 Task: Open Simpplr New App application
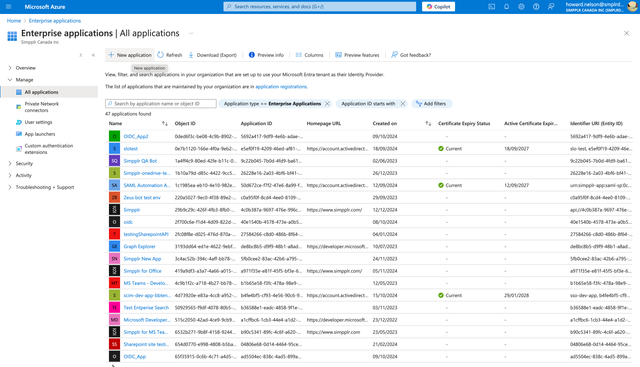click(142, 259)
